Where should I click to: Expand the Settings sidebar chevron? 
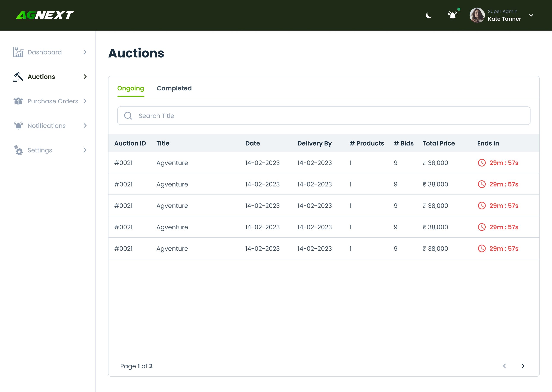[85, 150]
